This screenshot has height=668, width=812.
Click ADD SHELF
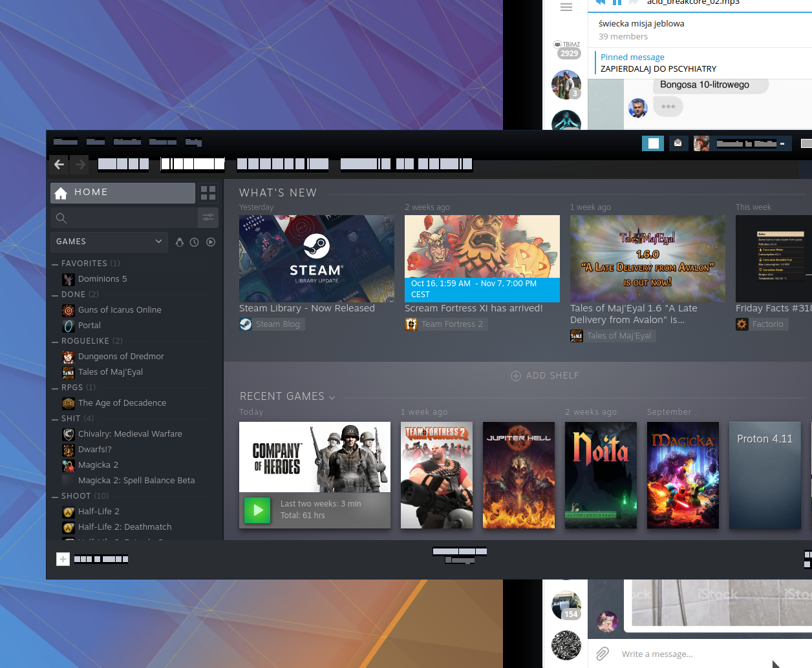tap(545, 376)
